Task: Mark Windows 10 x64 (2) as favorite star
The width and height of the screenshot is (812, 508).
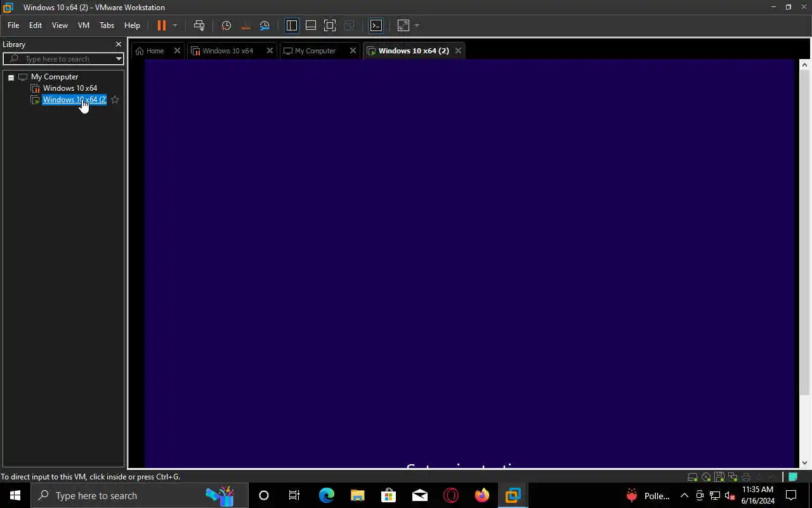Action: (x=115, y=100)
